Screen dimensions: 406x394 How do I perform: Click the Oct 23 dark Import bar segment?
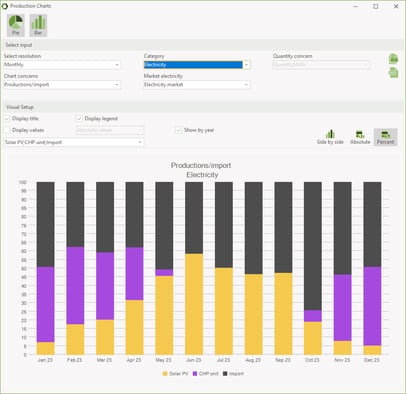coord(313,246)
